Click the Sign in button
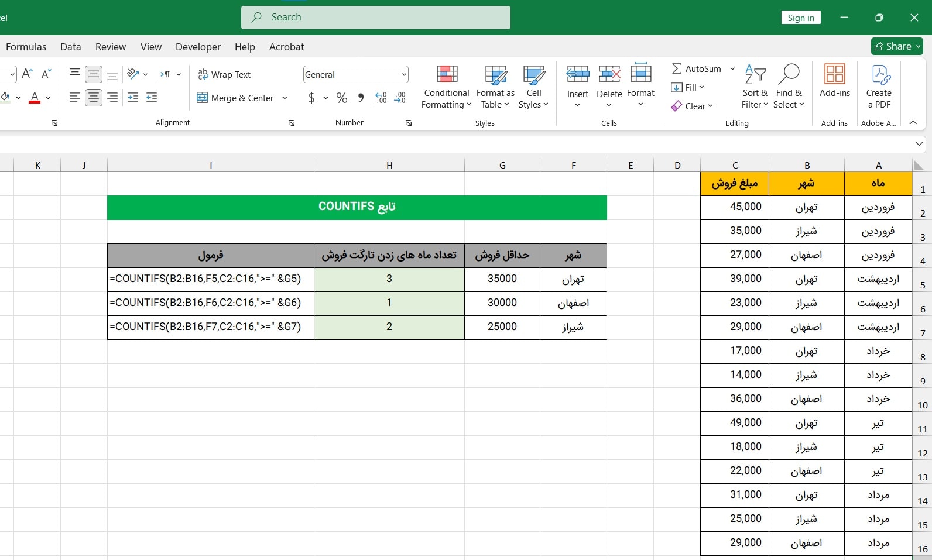The image size is (932, 560). click(x=800, y=18)
